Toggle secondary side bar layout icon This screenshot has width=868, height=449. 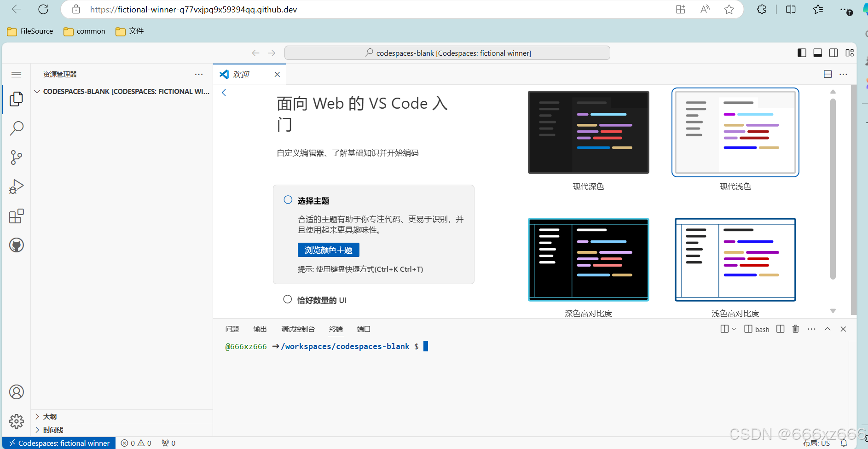point(833,53)
